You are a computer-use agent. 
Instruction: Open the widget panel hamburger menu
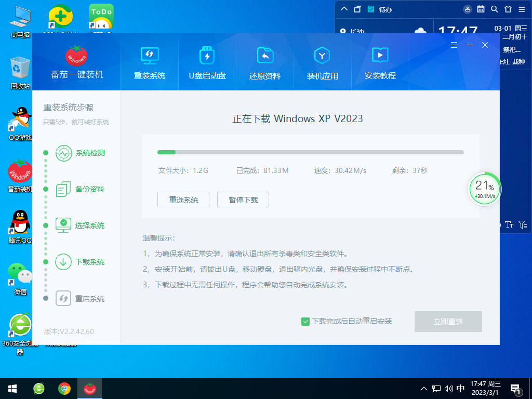click(522, 9)
